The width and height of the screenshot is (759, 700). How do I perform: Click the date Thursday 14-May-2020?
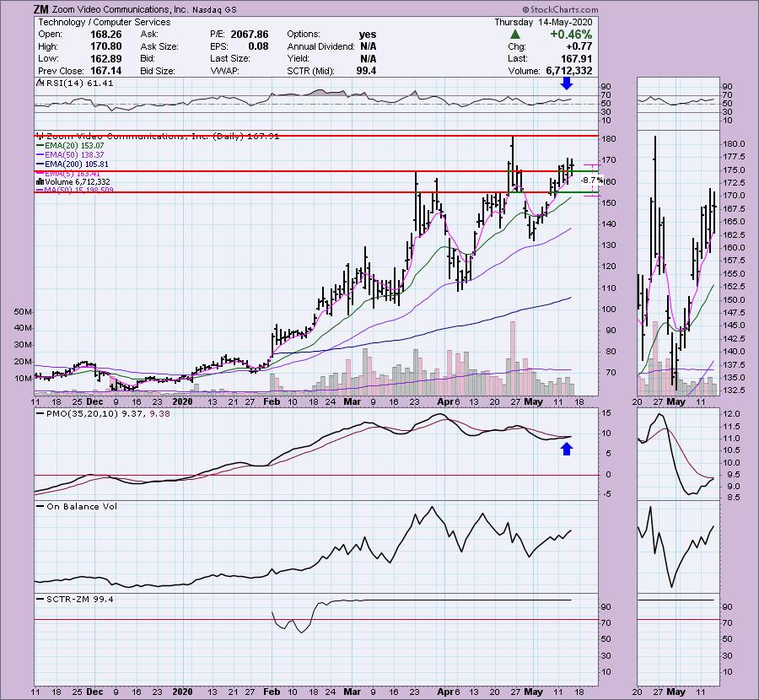coord(543,22)
